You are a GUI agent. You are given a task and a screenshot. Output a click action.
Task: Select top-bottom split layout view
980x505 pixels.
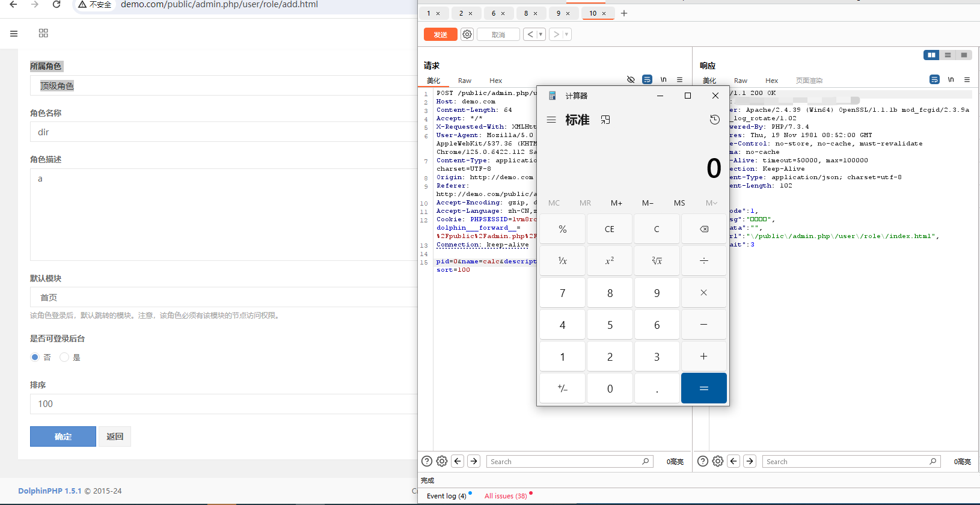pos(948,55)
